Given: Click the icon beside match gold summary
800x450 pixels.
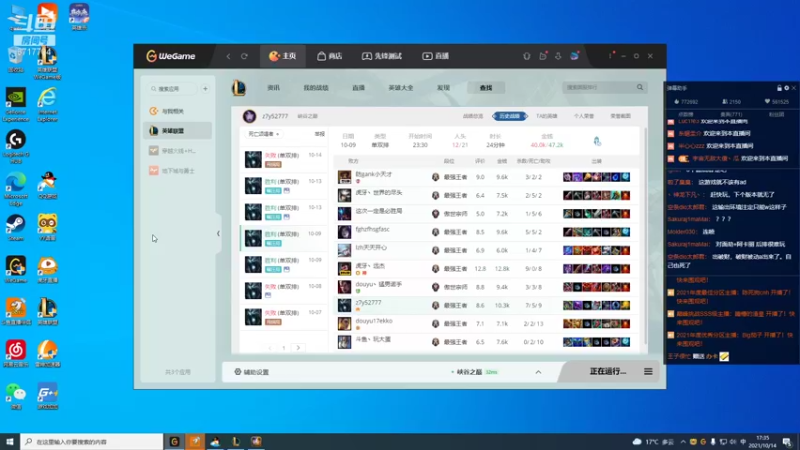Looking at the screenshot, I should click(597, 141).
